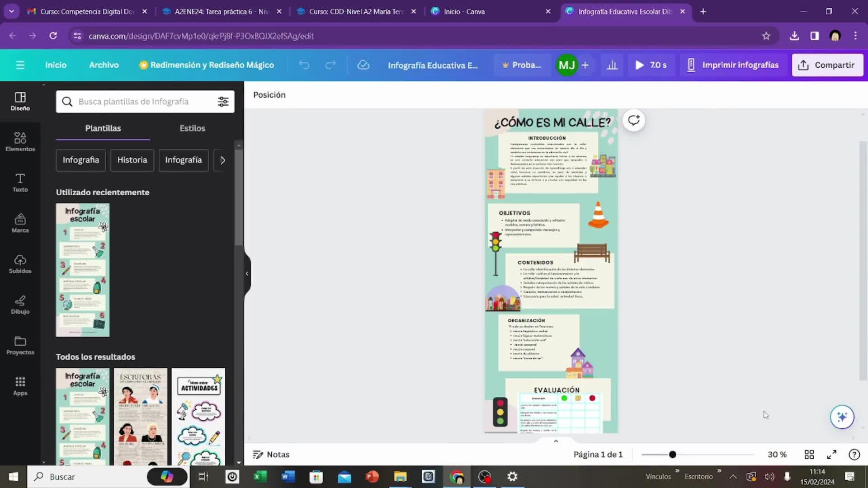Click the zoom slider handle

click(672, 455)
